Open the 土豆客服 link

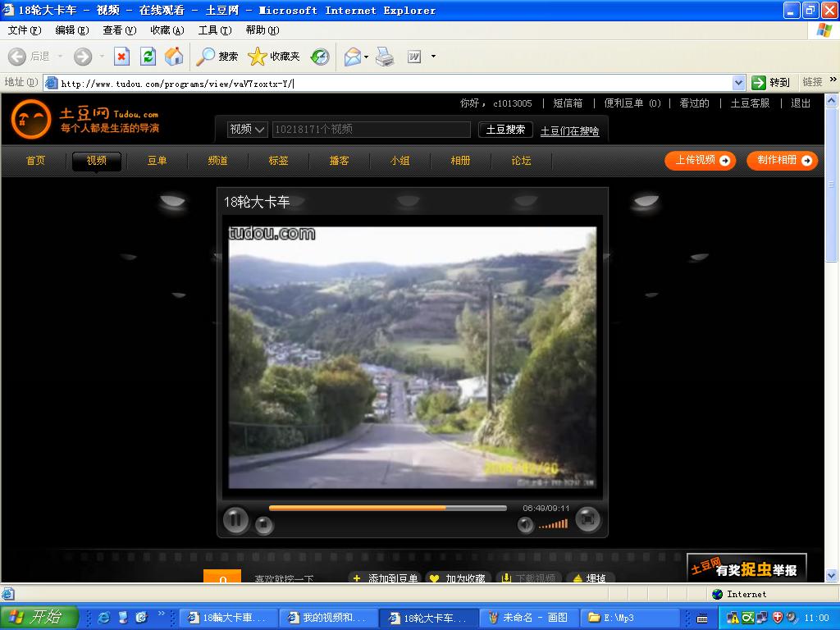(x=750, y=103)
